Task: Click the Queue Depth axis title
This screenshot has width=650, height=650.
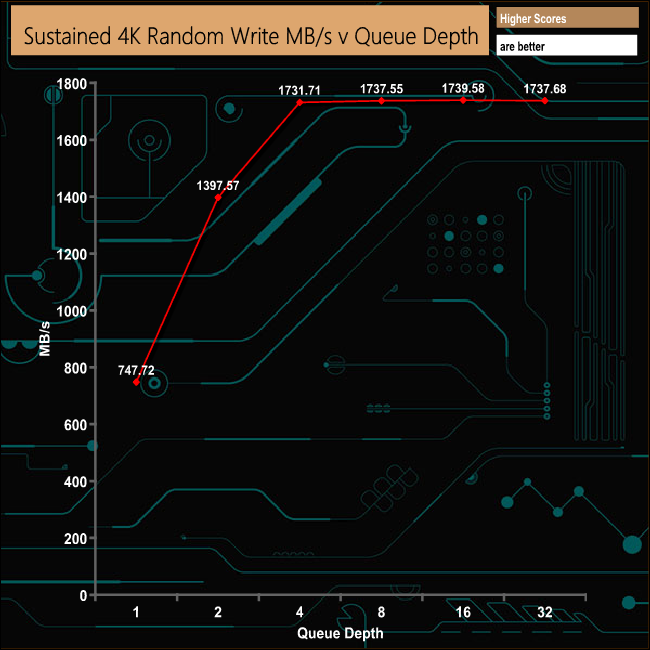Action: point(340,633)
